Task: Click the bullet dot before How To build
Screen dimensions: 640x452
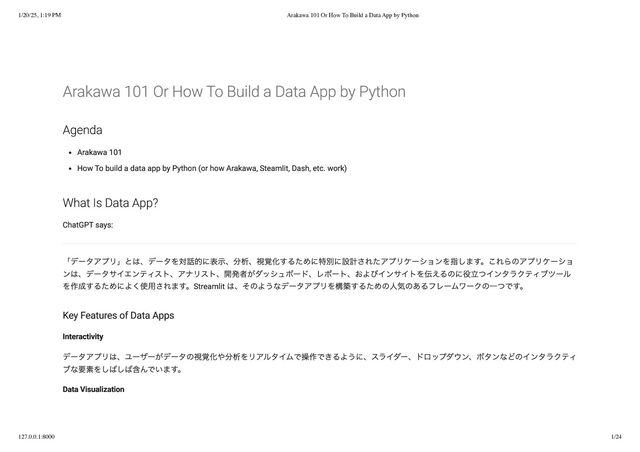Action: pyautogui.click(x=71, y=169)
